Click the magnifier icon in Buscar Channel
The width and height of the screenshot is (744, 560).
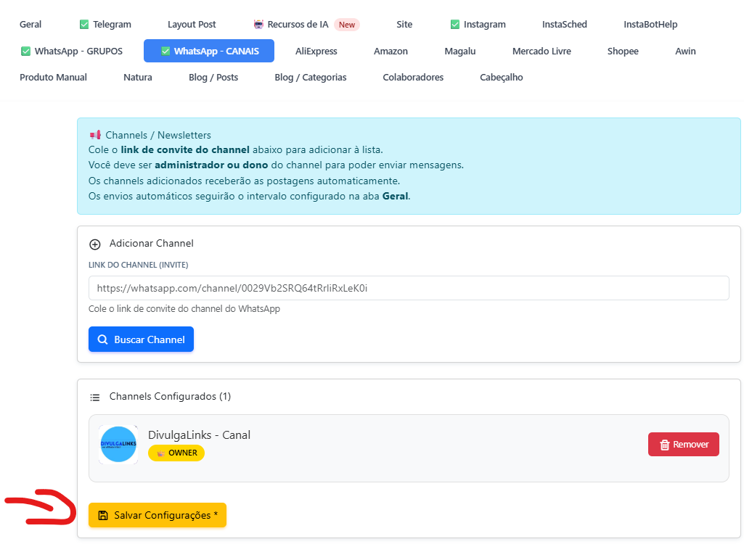[103, 339]
